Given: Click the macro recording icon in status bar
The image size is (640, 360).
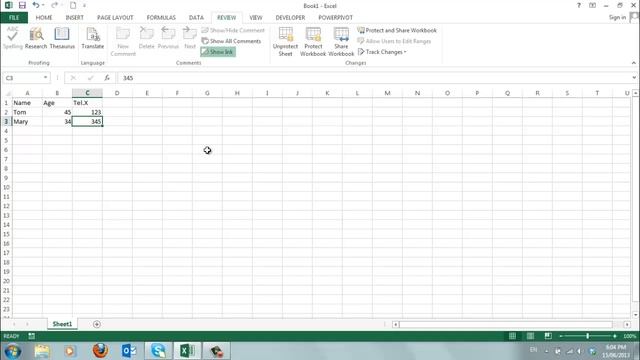Looking at the screenshot, I should coord(31,336).
